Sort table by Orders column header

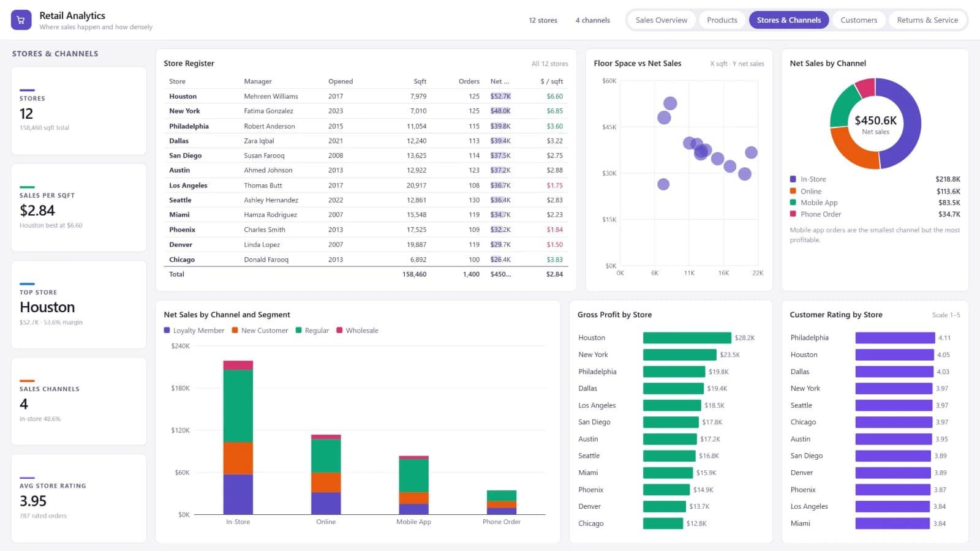469,81
